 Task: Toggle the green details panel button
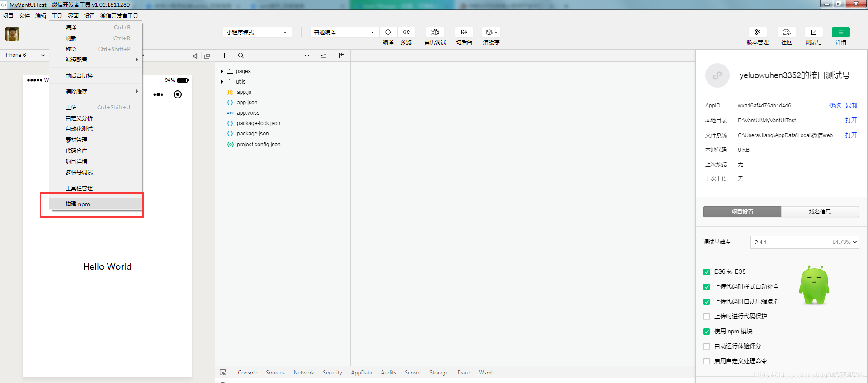tap(841, 32)
